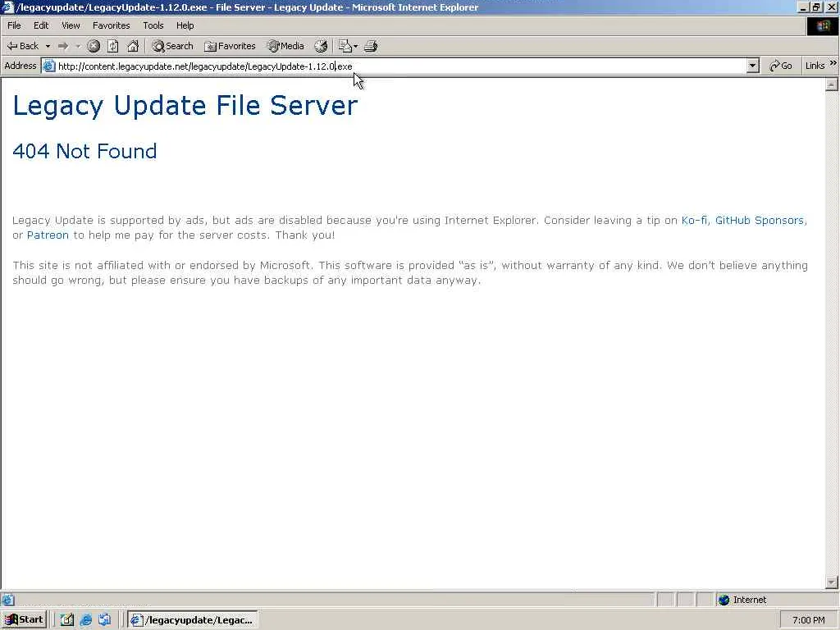Click the Windows flag throbber logo
840x630 pixels.
click(822, 26)
